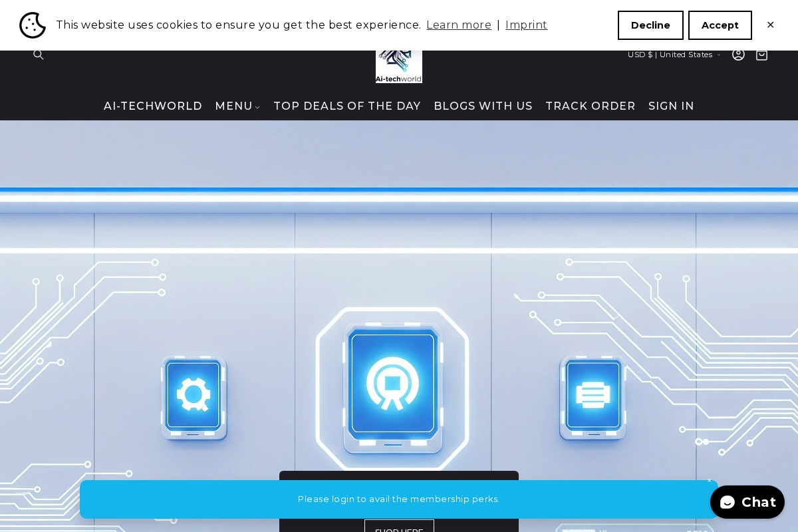
Task: Go to TRACK ORDER
Action: pos(591,106)
